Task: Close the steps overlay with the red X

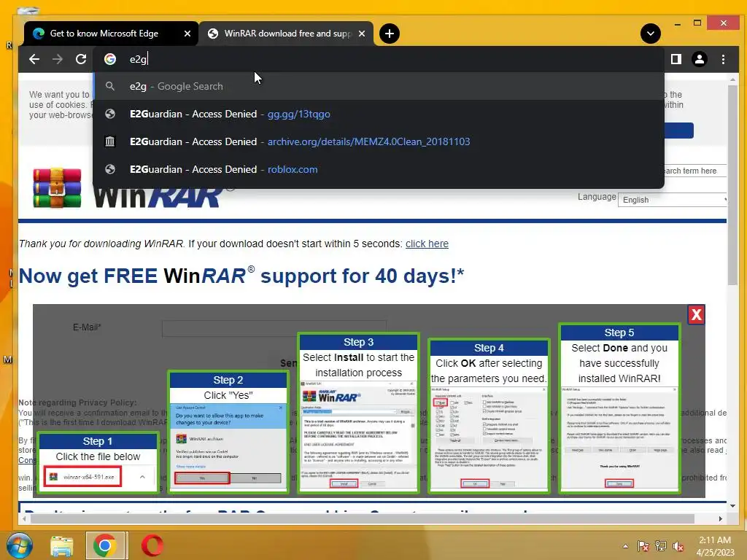Action: tap(696, 314)
